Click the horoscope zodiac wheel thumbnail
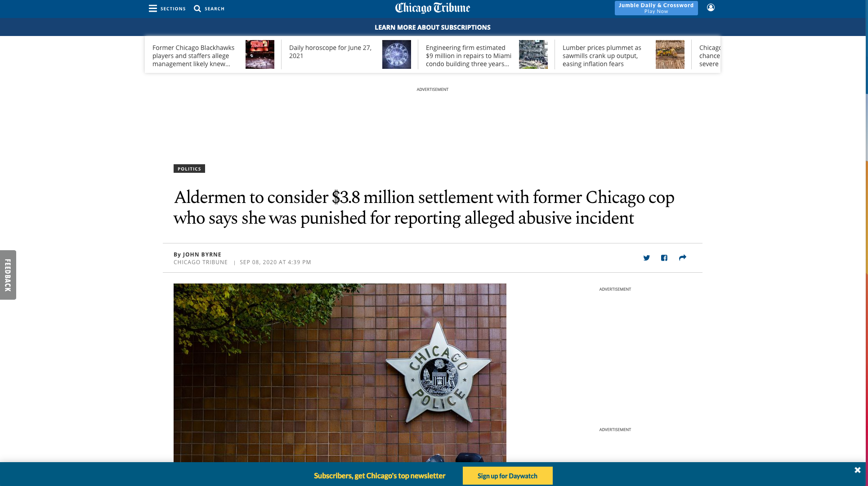 396,54
